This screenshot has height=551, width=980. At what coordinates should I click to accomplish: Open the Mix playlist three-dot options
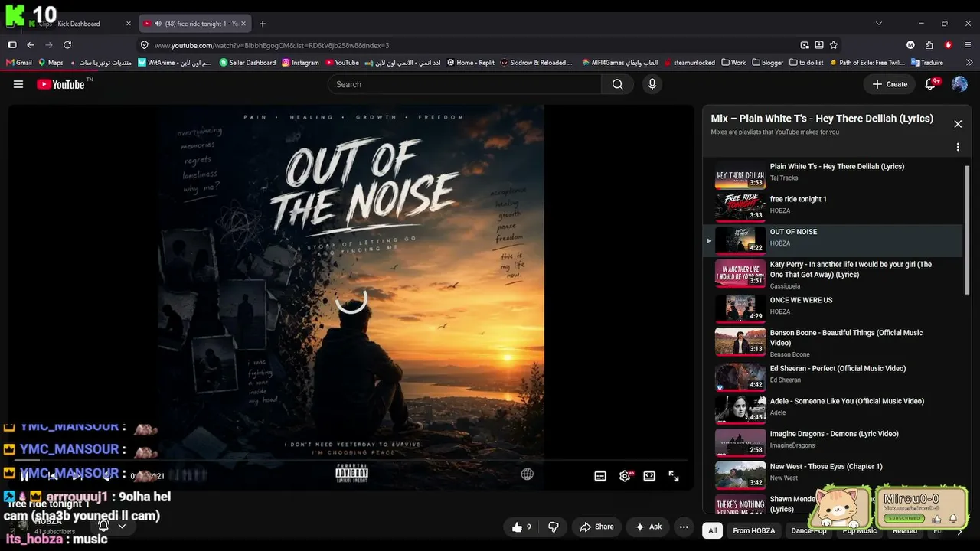(x=958, y=147)
